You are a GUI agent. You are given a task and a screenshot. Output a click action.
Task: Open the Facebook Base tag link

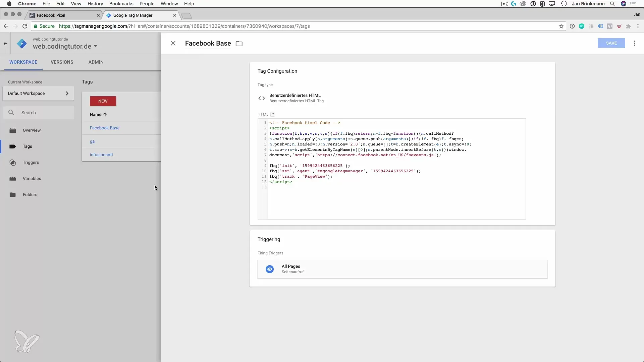105,128
